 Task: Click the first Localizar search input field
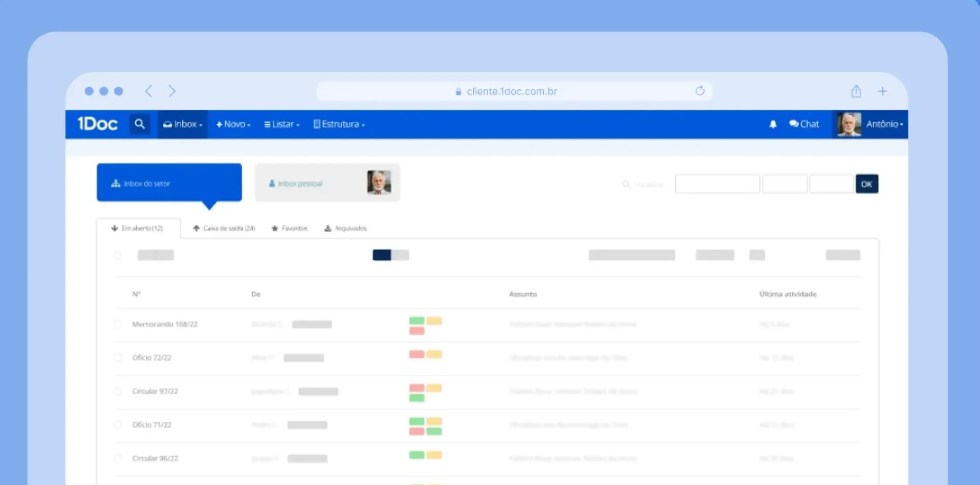click(x=717, y=184)
